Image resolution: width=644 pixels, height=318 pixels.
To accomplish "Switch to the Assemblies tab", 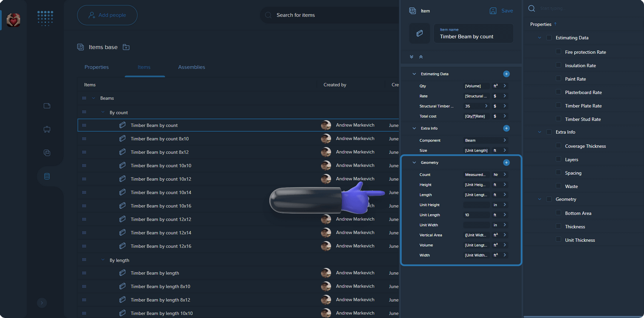I will pos(191,67).
